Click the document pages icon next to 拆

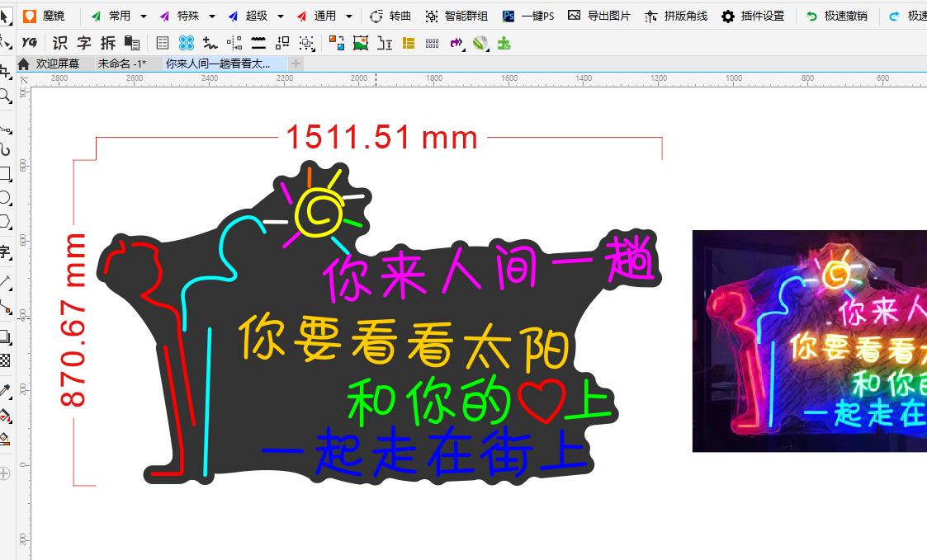click(x=132, y=43)
